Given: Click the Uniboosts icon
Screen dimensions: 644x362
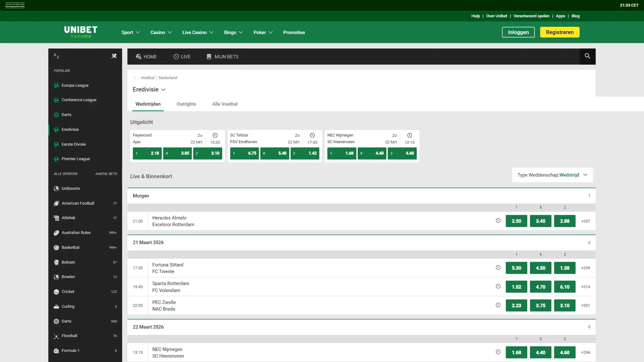Looking at the screenshot, I should (x=56, y=189).
